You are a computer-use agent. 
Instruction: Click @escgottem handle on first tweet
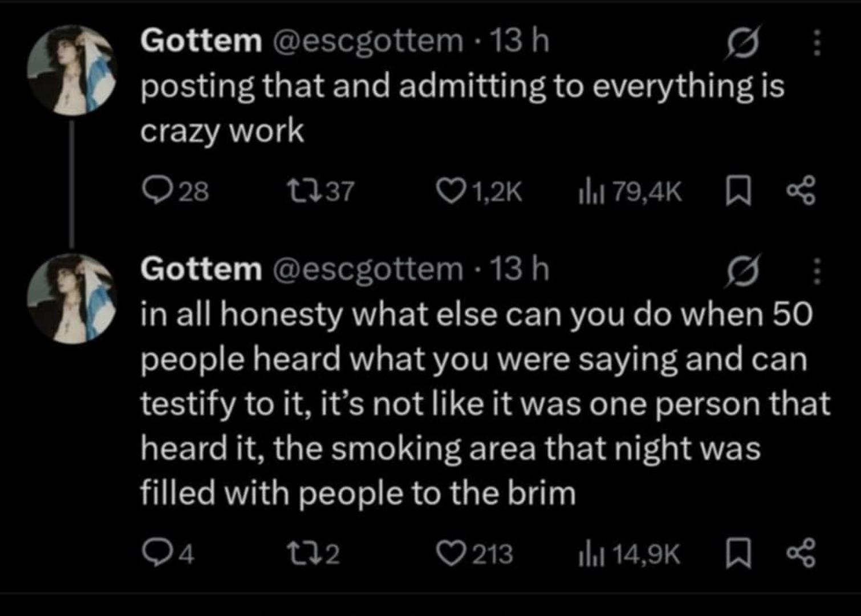[368, 41]
